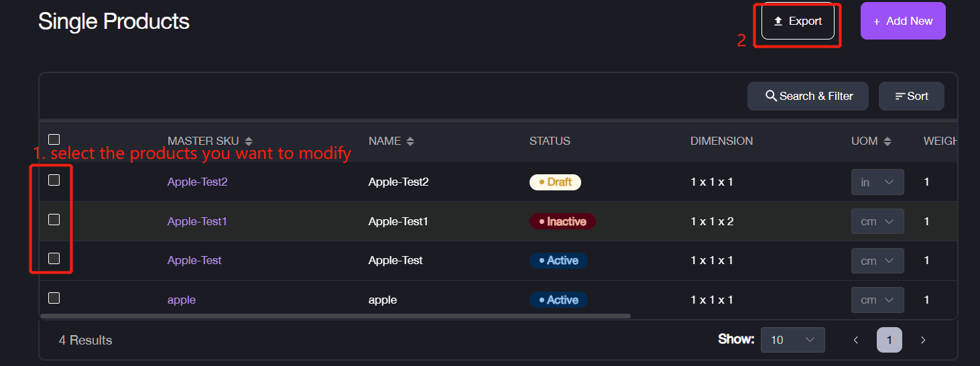Viewport: 980px width, 366px height.
Task: Check the Apple-Test1 row checkbox
Action: (x=54, y=219)
